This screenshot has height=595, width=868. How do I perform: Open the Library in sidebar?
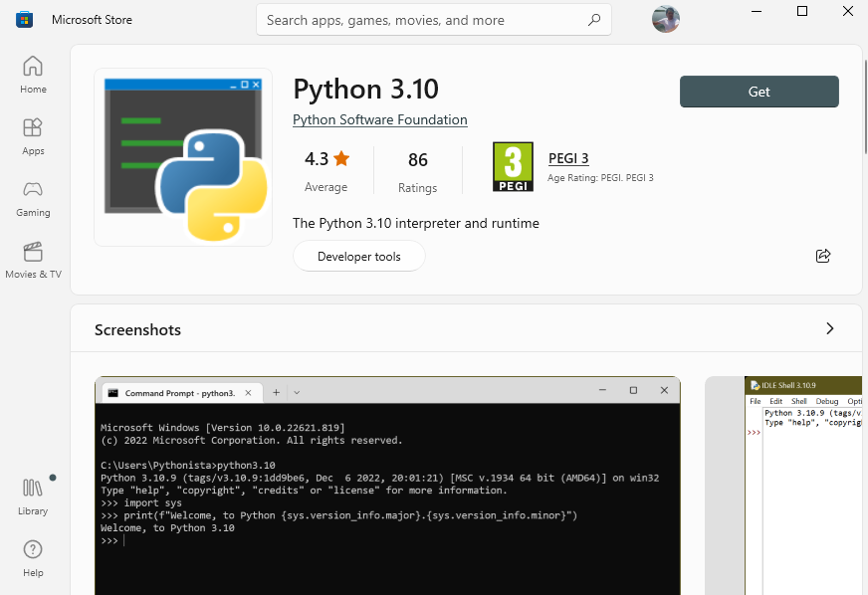tap(33, 496)
